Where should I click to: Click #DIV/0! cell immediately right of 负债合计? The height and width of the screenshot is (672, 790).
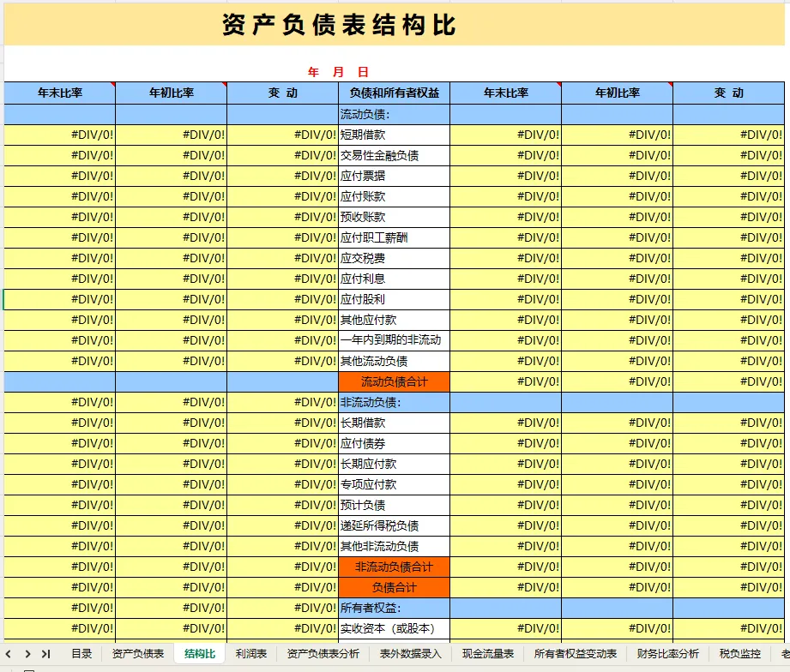pos(506,587)
